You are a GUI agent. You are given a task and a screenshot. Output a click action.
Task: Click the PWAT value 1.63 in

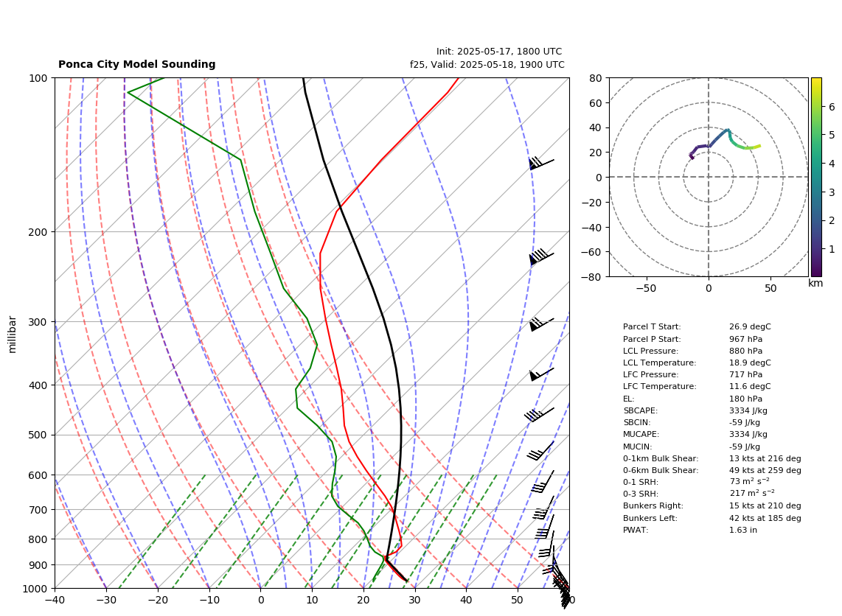(x=743, y=530)
